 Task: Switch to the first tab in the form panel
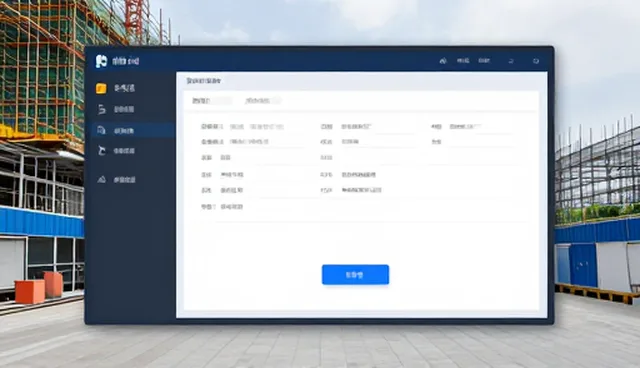(202, 101)
